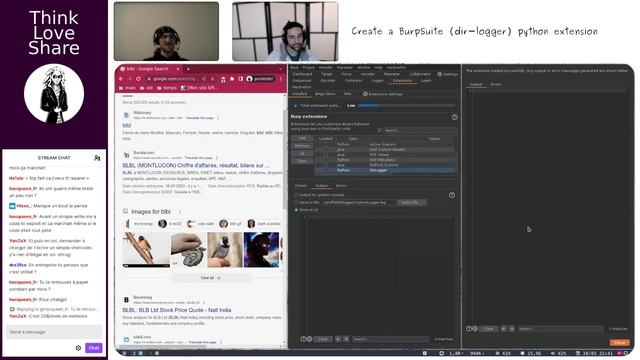Click the date and time in status bar

594,353
